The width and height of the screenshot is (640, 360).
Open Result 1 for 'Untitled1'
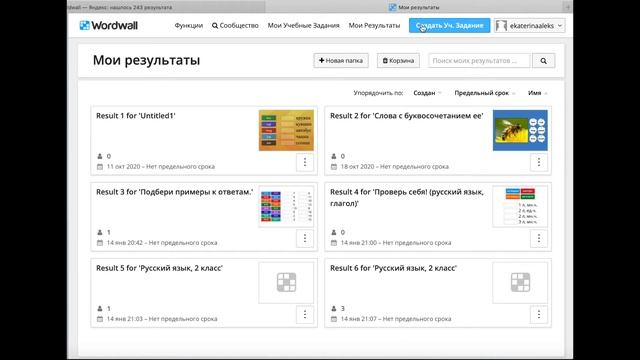[136, 116]
